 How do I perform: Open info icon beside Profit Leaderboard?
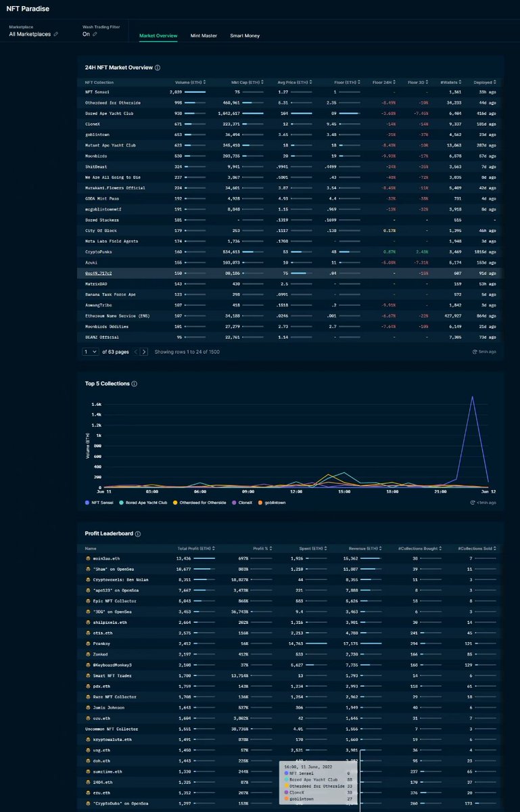click(138, 534)
